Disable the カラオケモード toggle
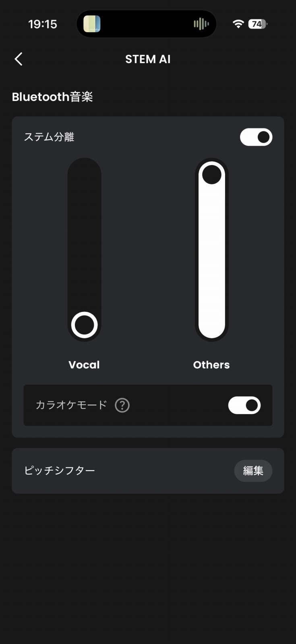This screenshot has height=644, width=296. pos(244,405)
